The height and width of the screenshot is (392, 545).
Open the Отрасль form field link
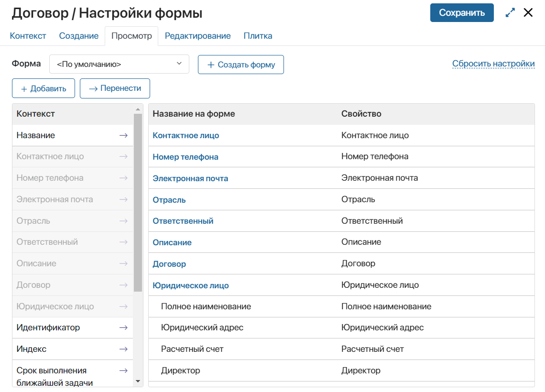coord(169,200)
